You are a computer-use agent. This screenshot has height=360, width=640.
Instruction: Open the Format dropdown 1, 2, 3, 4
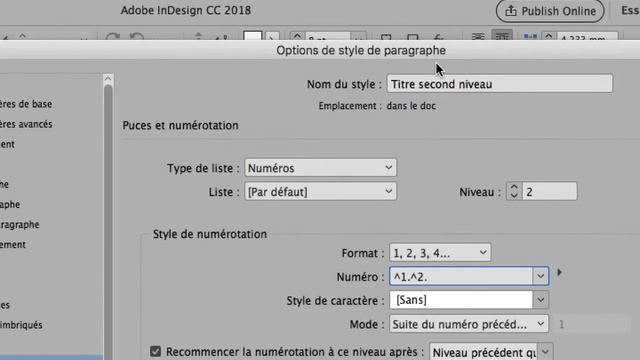point(440,253)
